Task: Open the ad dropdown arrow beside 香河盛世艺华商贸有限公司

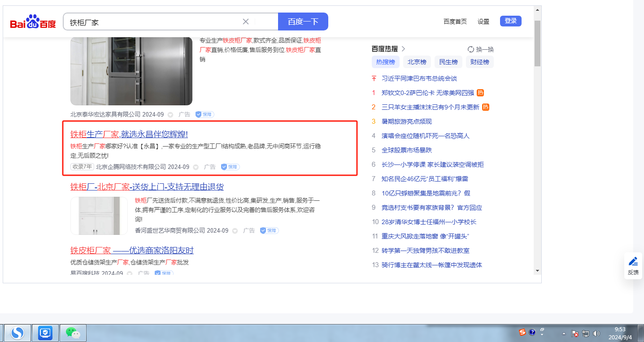Action: point(235,231)
